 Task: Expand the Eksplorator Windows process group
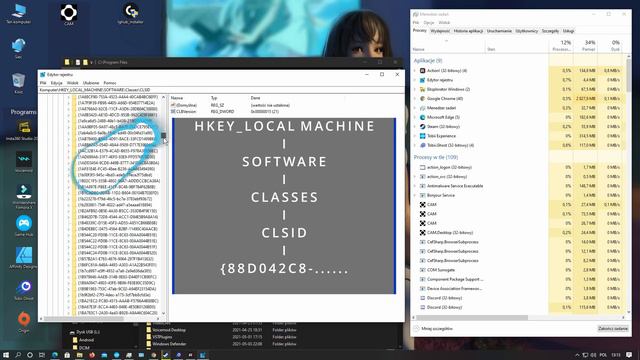coord(415,89)
